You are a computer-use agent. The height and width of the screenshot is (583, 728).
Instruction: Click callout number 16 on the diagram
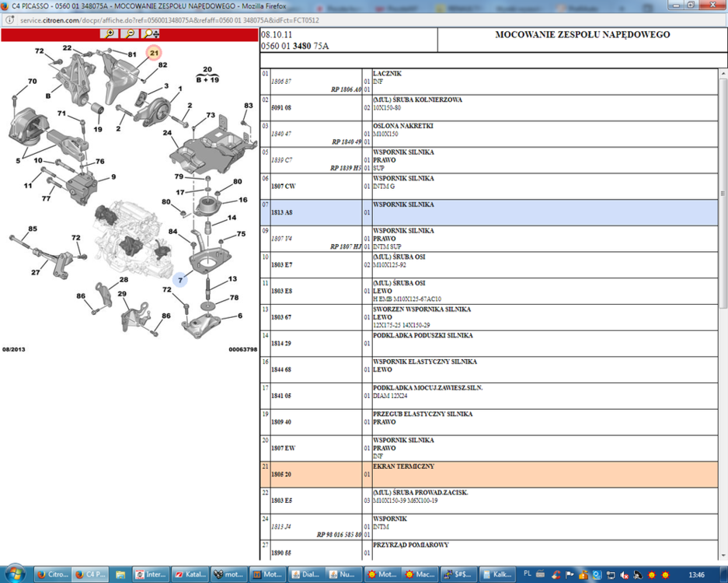(243, 200)
